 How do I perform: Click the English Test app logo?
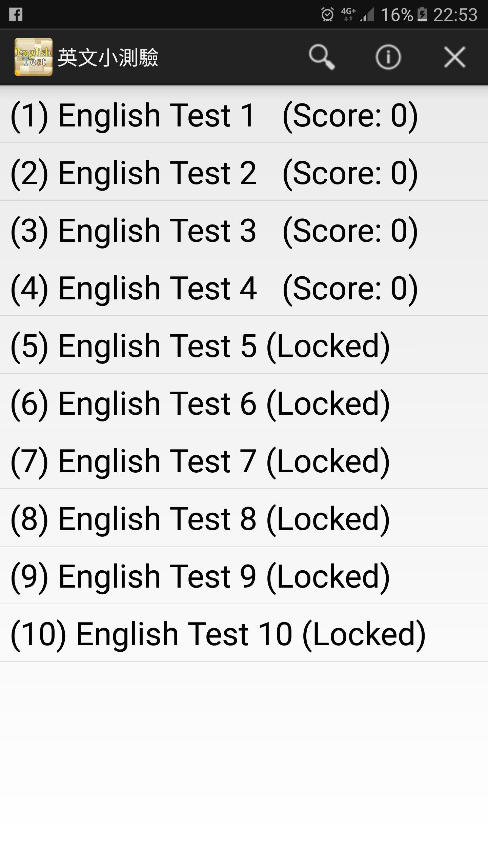point(34,56)
